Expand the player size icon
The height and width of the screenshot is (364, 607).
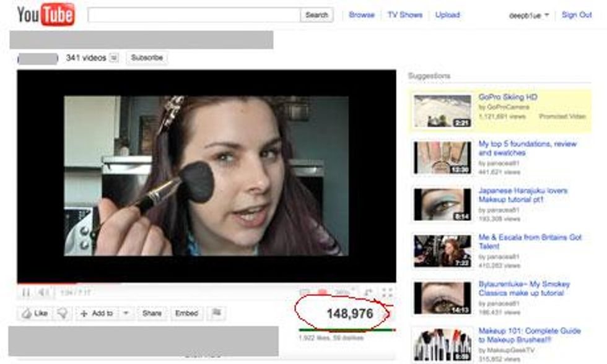368,292
